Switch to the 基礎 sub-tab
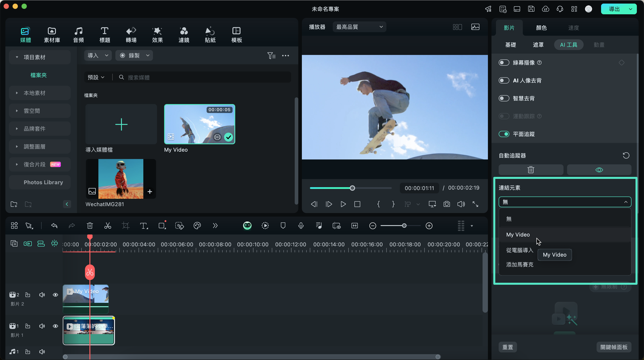 click(x=511, y=45)
